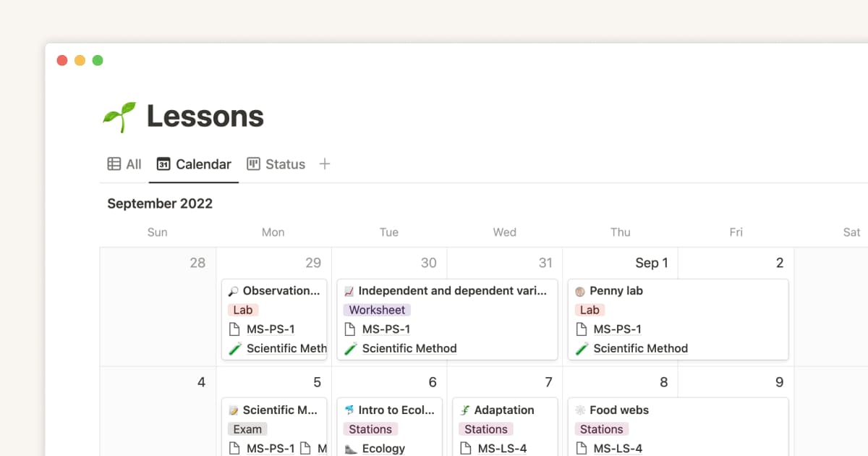Screen dimensions: 868x456
Task: Open the Status board tab
Action: (x=276, y=164)
